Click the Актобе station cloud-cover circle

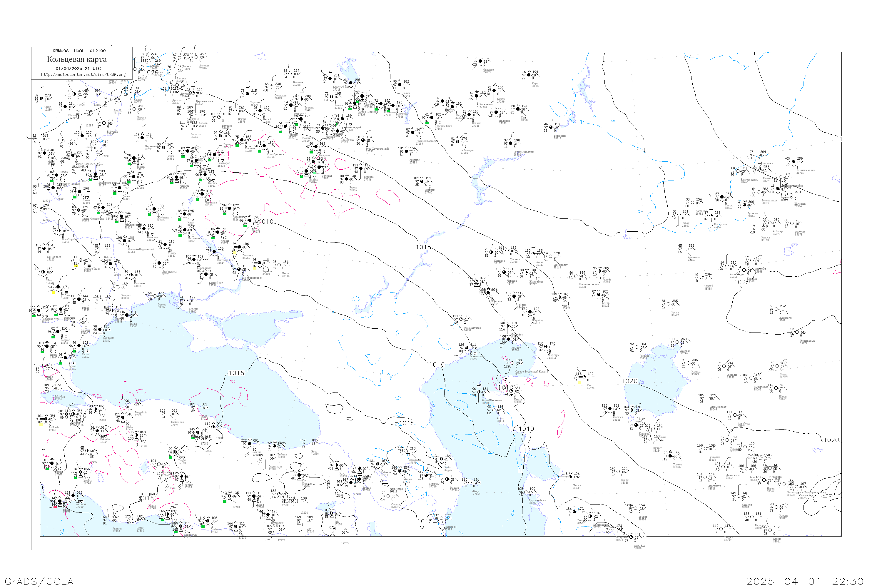(x=599, y=271)
